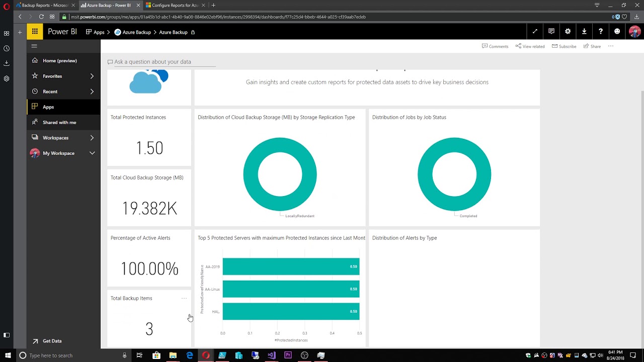Open File Explorer from the taskbar

tap(173, 355)
